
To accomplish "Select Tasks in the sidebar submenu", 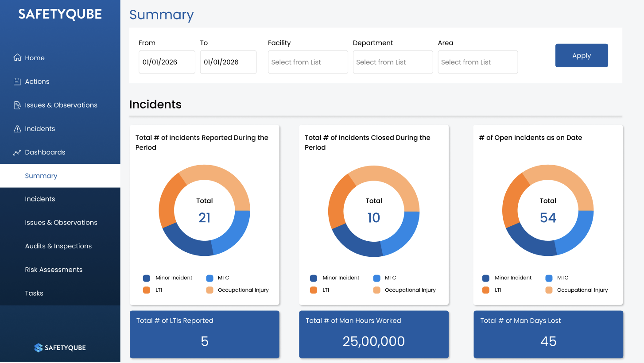I will (x=34, y=293).
